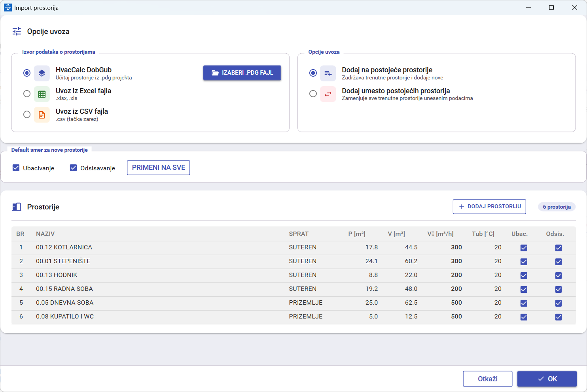Toggle Odsis. checkbox for 00.13 HODNIK
Image resolution: width=587 pixels, height=392 pixels.
tap(559, 275)
